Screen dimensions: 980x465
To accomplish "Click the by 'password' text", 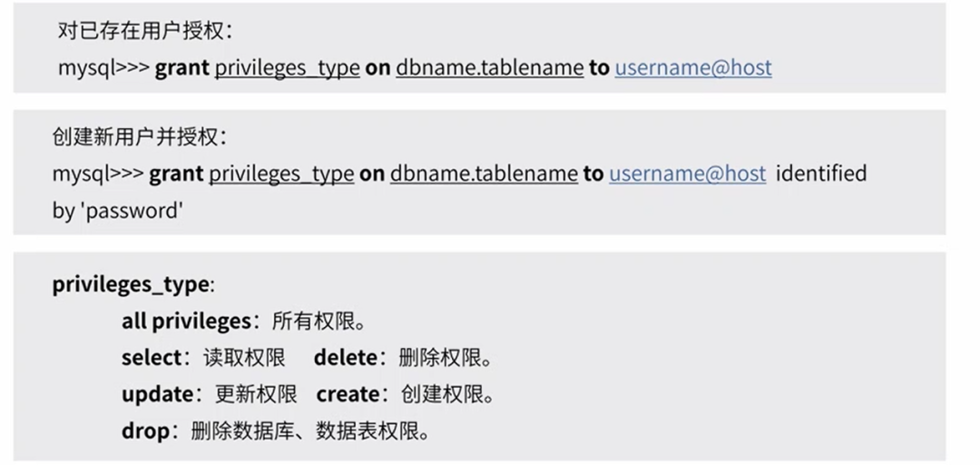I will click(118, 210).
